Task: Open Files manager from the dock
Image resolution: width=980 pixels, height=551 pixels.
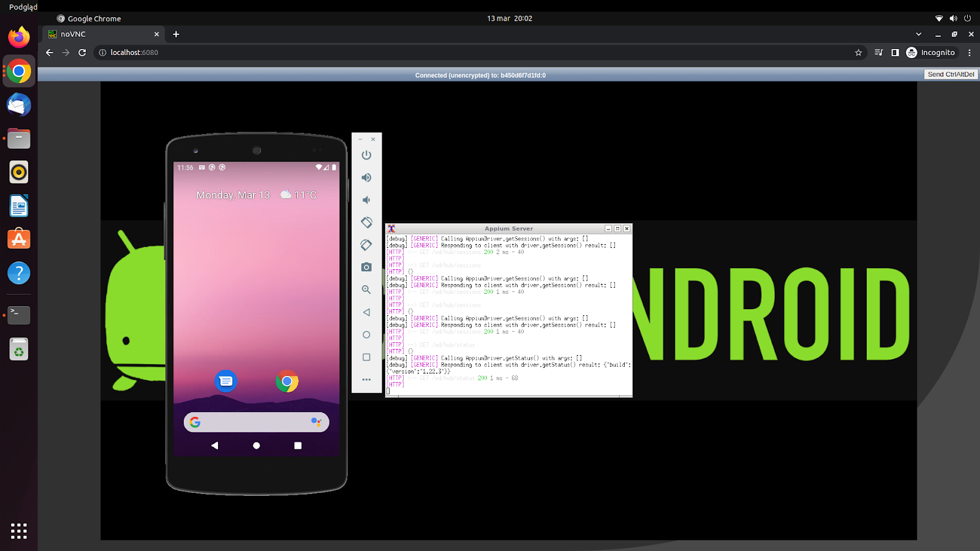Action: 19,138
